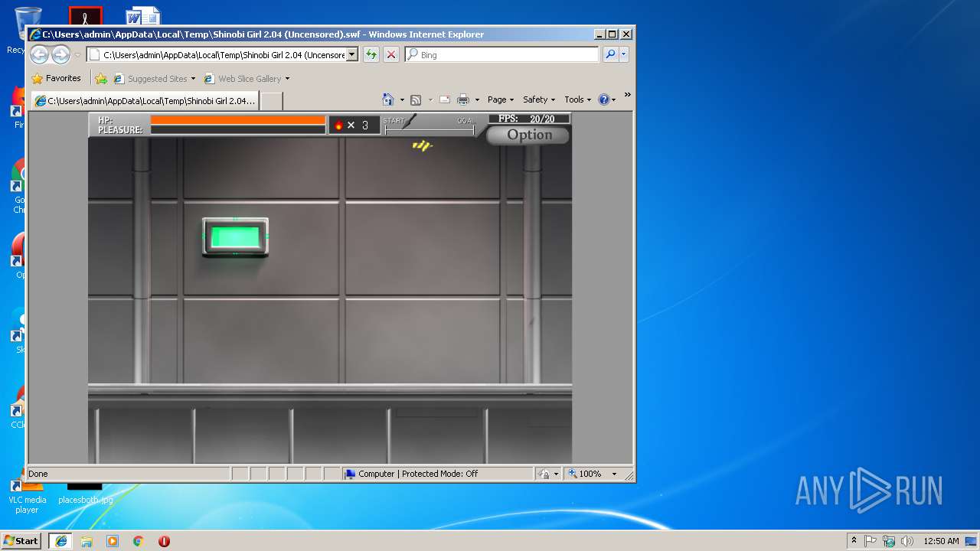Click the Print icon
The height and width of the screenshot is (551, 980).
pyautogui.click(x=463, y=99)
